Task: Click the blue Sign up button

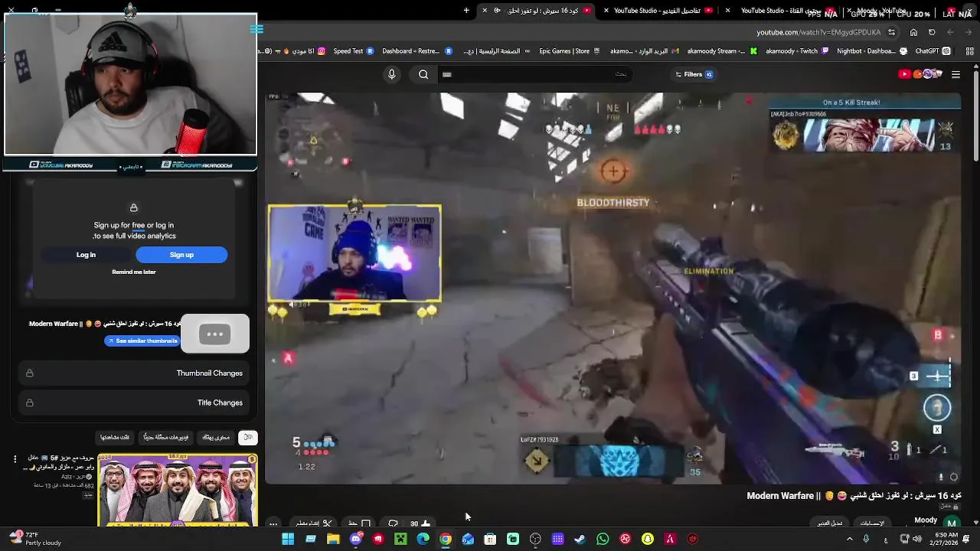Action: 181,255
